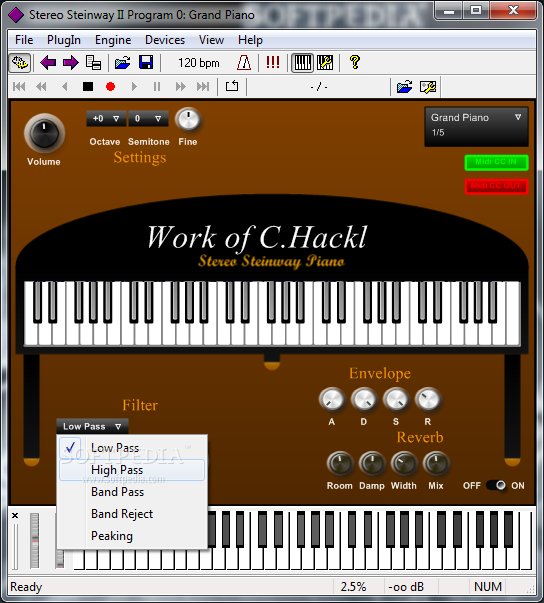Image resolution: width=544 pixels, height=603 pixels.
Task: Toggle the reverb OFF/ON switch
Action: pyautogui.click(x=496, y=485)
